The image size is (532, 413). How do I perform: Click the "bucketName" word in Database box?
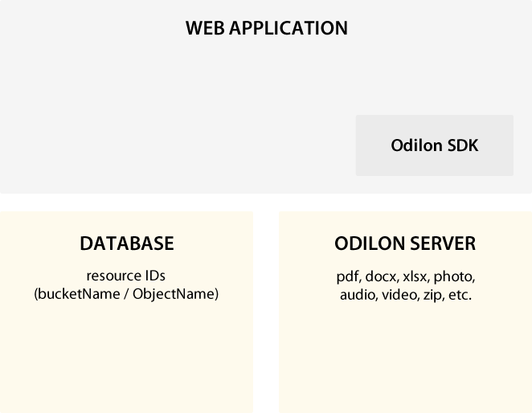(x=79, y=294)
